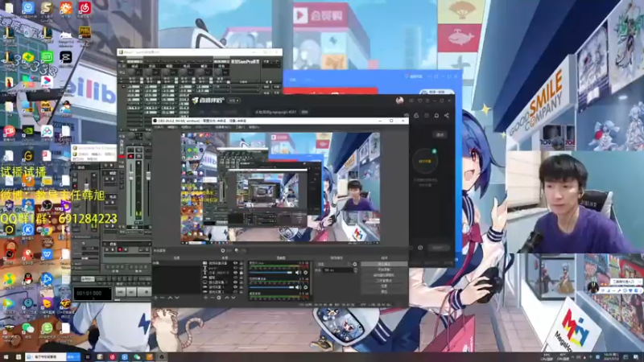Adjust the transition duration stepper
The image size is (644, 362).
[x=355, y=270]
